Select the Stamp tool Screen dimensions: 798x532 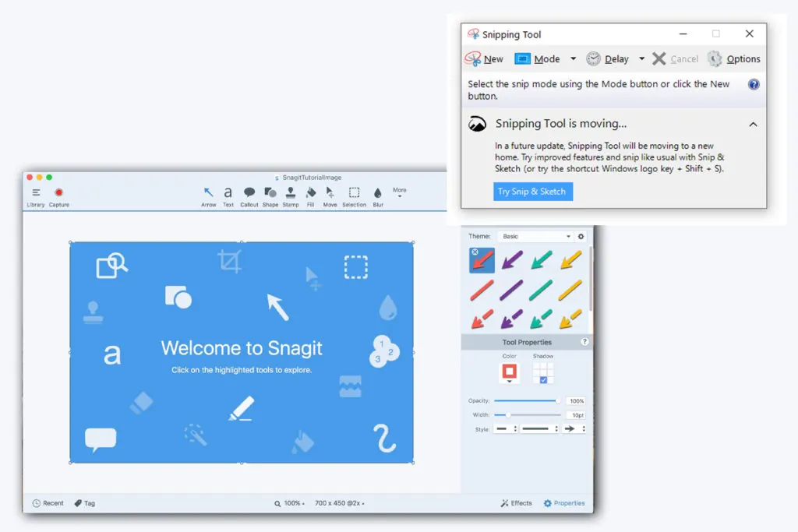pyautogui.click(x=291, y=196)
